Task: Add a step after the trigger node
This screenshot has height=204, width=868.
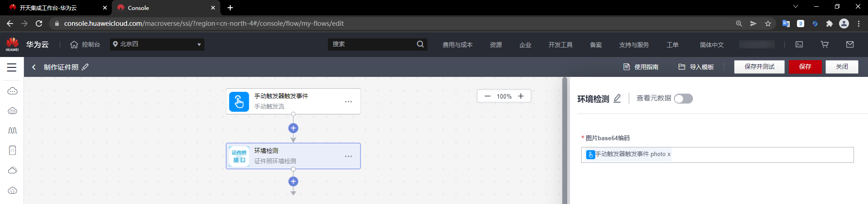Action: pos(293,128)
